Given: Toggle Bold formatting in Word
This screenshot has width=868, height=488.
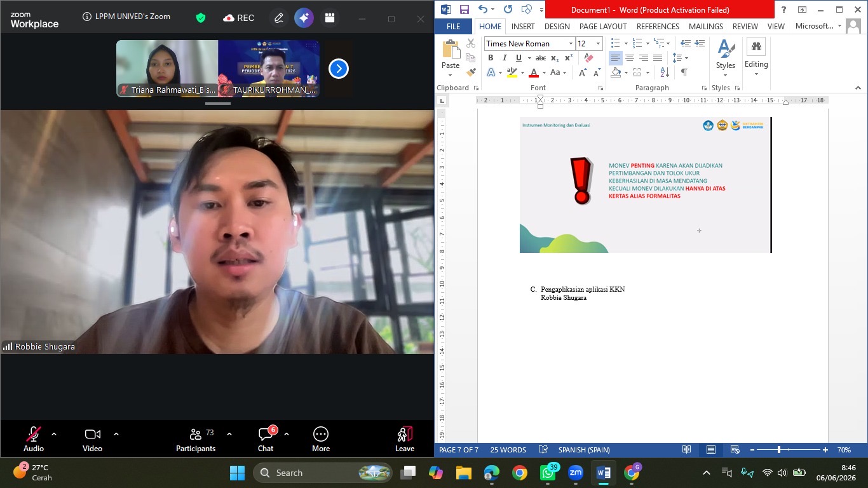Looking at the screenshot, I should click(491, 58).
